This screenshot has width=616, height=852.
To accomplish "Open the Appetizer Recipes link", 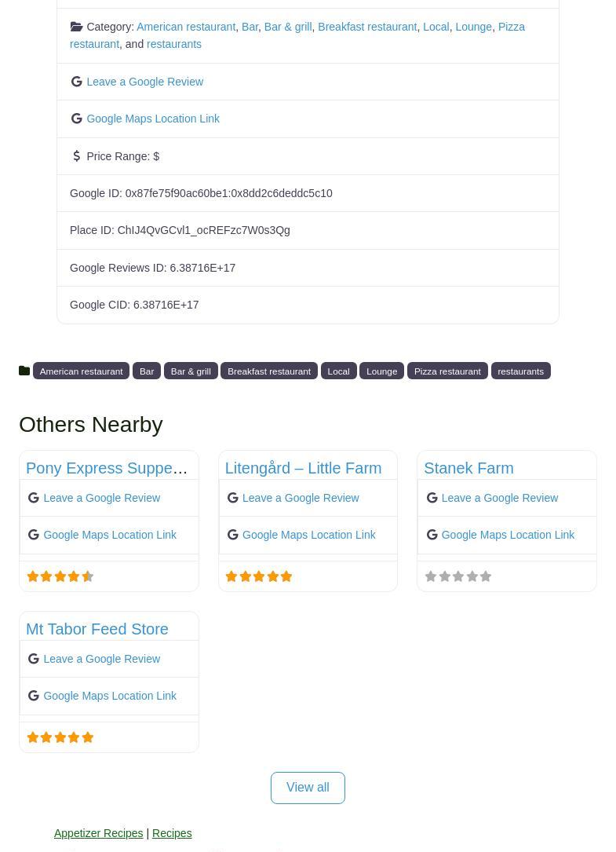I will pyautogui.click(x=98, y=833).
